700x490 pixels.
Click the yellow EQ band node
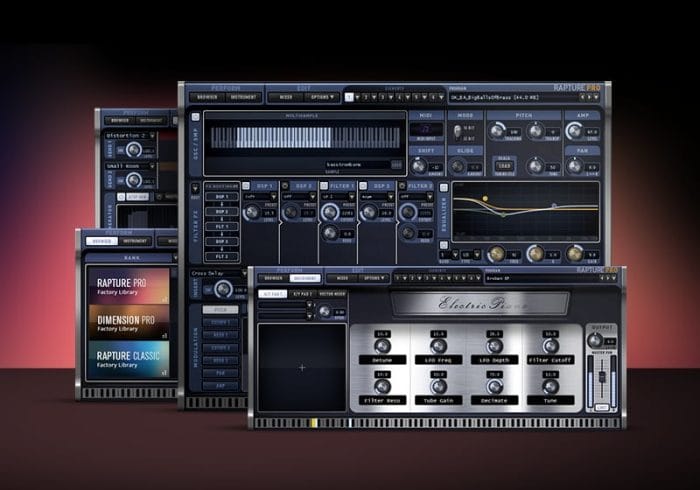[x=485, y=198]
